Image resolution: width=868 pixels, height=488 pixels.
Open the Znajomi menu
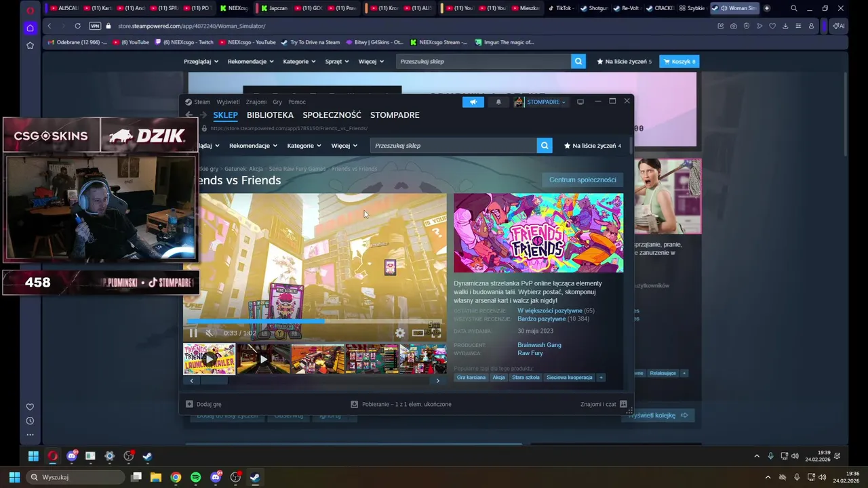click(256, 102)
